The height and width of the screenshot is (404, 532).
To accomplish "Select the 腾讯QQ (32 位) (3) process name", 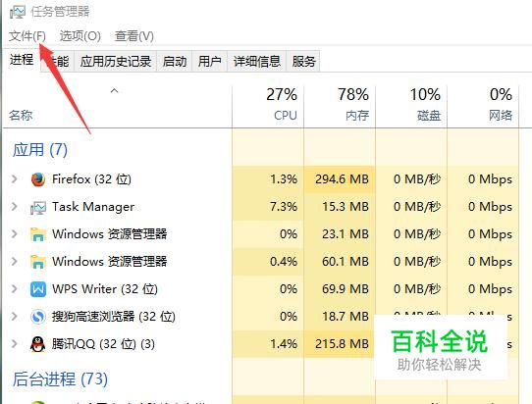I will 103,343.
